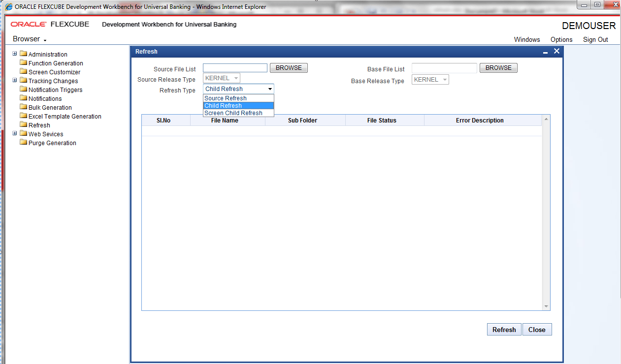Toggle the Refresh Type combo box
Image resolution: width=621 pixels, height=364 pixels.
[238, 89]
